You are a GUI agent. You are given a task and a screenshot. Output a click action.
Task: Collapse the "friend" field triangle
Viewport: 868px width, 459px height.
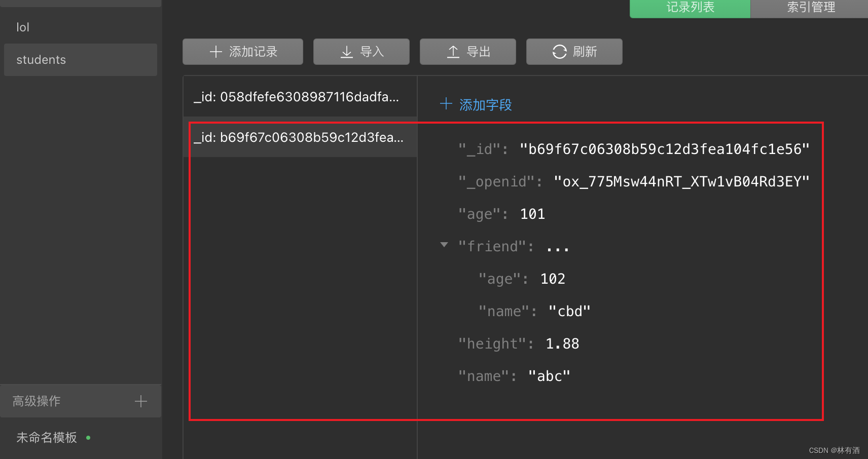click(x=444, y=245)
